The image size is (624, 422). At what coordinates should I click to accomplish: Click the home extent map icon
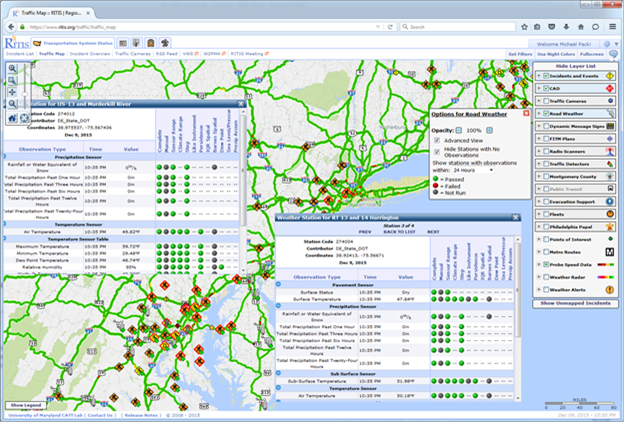pyautogui.click(x=12, y=118)
